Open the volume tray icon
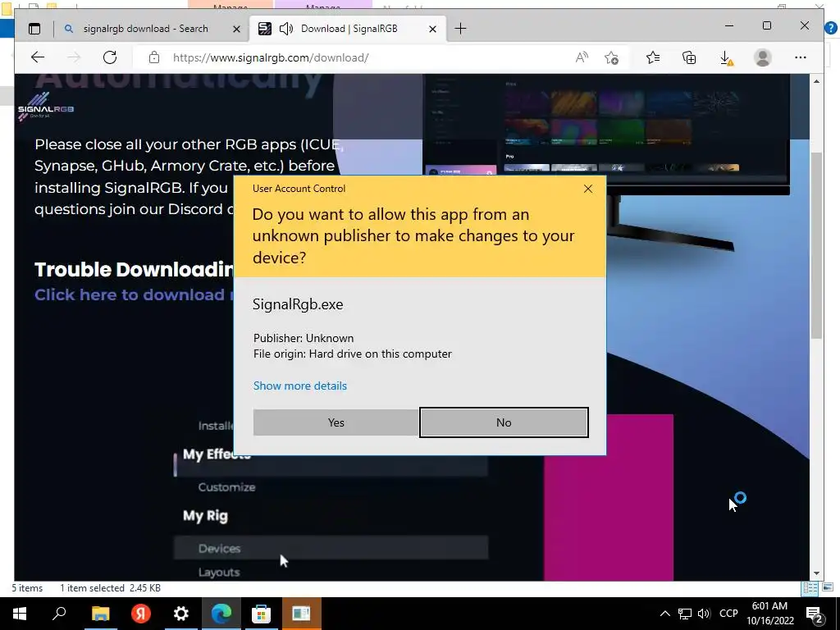The image size is (840, 630). [x=704, y=614]
